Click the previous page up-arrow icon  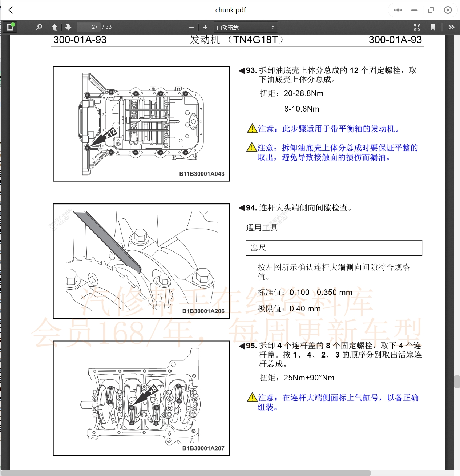[55, 27]
